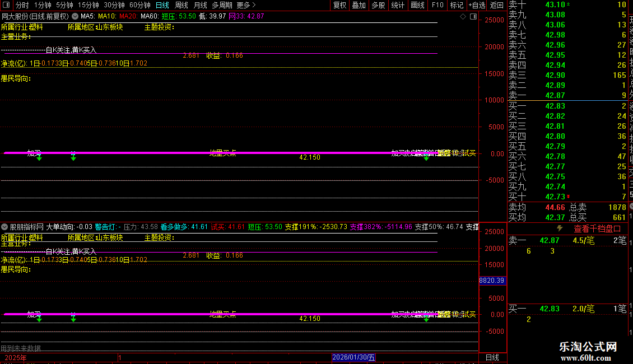Click the 2026/01/30/五 date marker

pos(353,357)
